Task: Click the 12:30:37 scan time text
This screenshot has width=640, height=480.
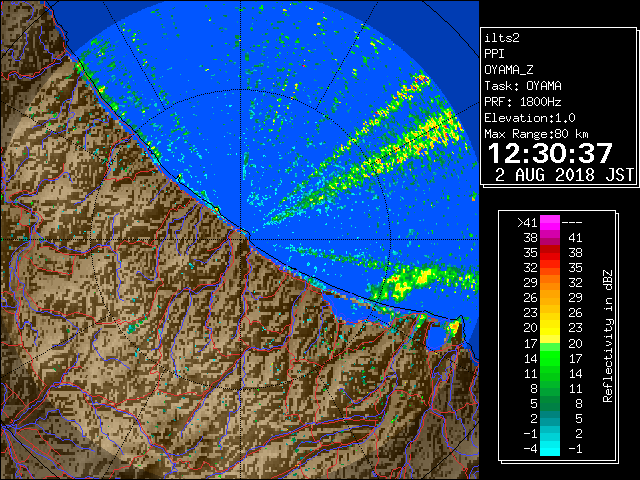Action: (550, 153)
